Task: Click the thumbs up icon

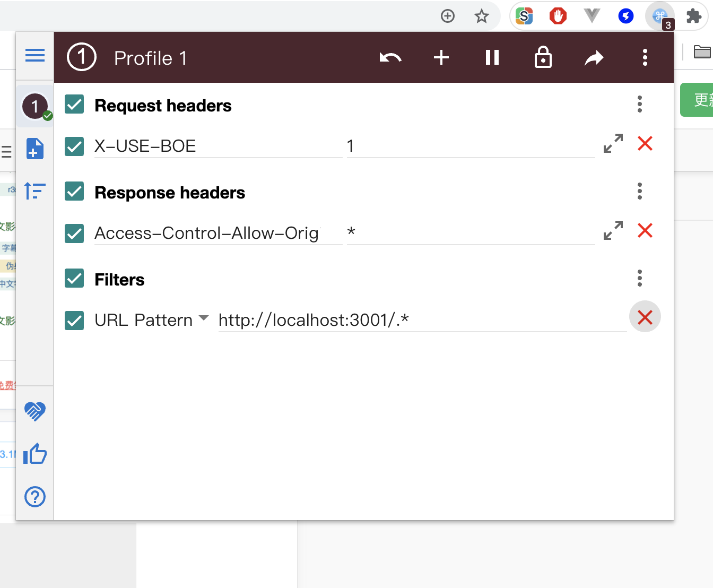Action: [35, 454]
